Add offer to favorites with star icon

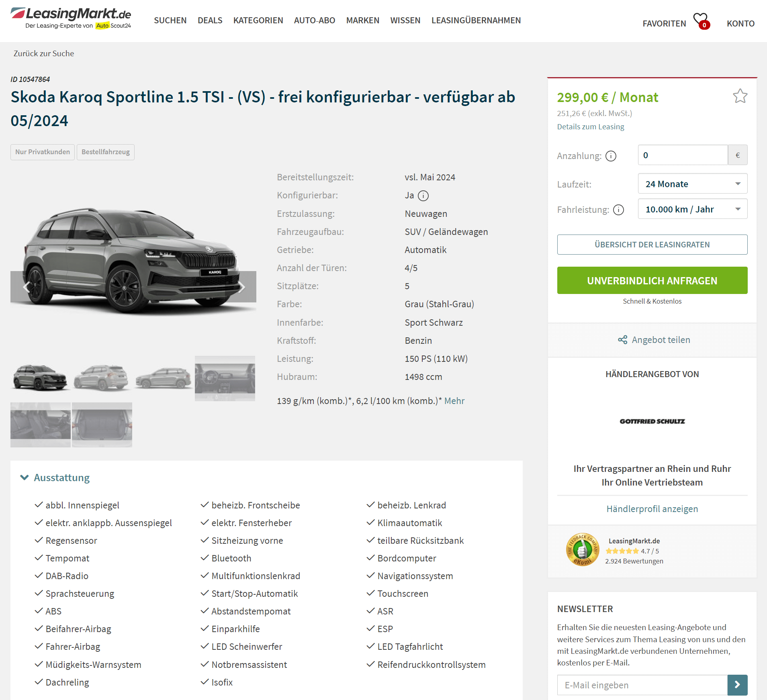(740, 96)
